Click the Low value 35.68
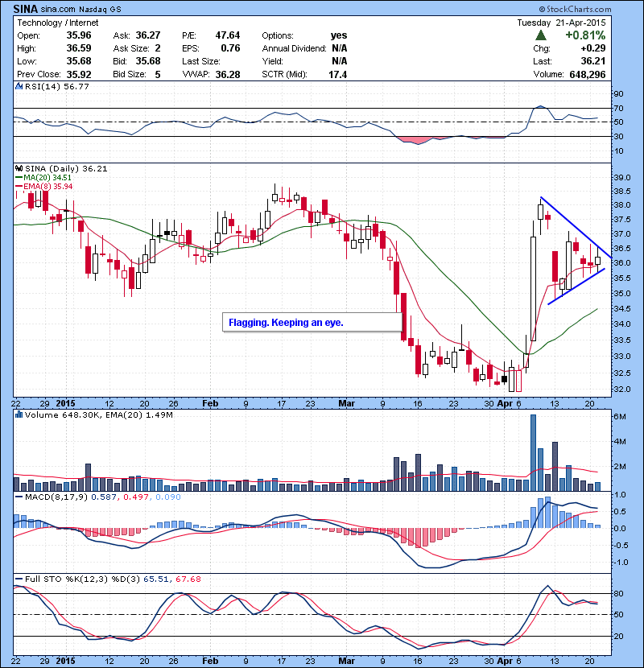This screenshot has width=644, height=668. pos(79,61)
